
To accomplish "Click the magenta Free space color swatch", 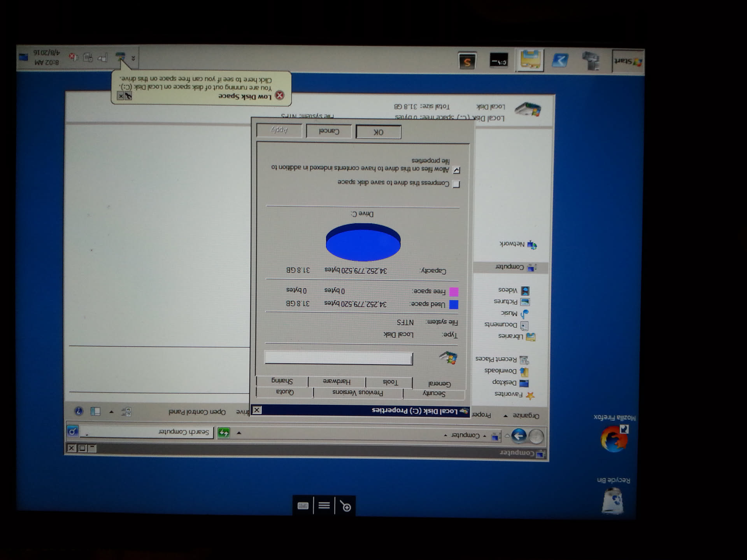I will pyautogui.click(x=454, y=292).
